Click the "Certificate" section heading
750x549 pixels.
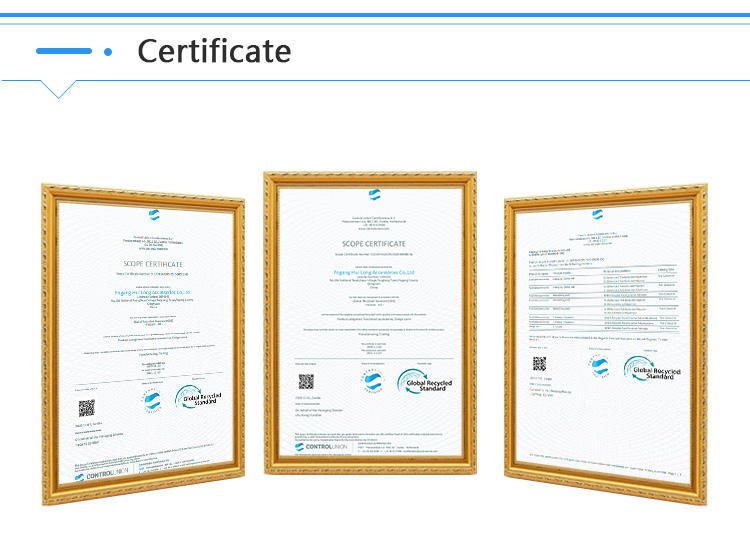pos(214,51)
